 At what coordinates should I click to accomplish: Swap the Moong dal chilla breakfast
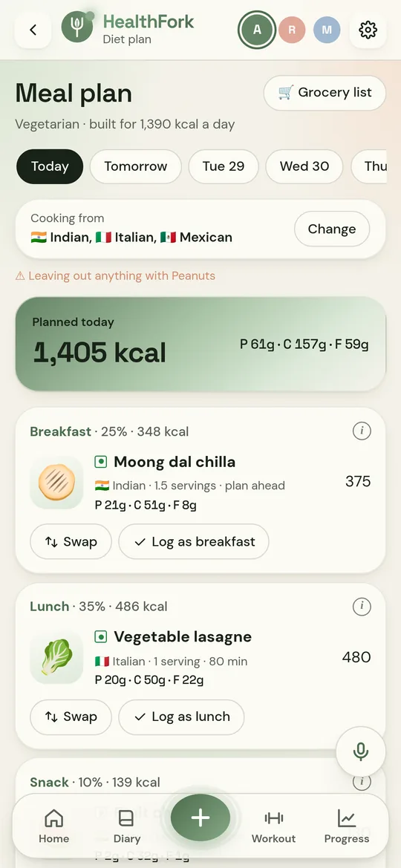71,541
